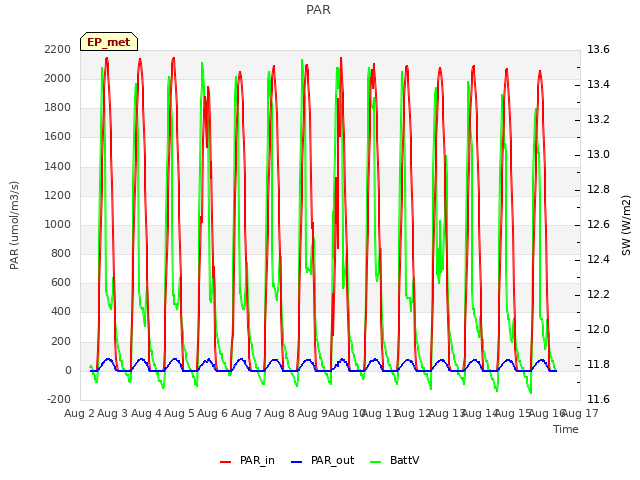The width and height of the screenshot is (640, 480).
Task: Click the 1600 left axis value
Action: (58, 136)
